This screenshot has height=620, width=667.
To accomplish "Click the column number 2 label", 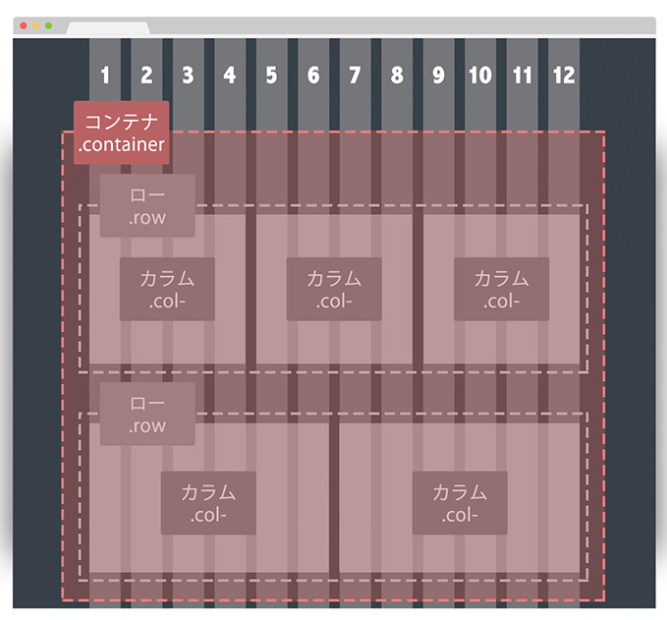I will [147, 75].
